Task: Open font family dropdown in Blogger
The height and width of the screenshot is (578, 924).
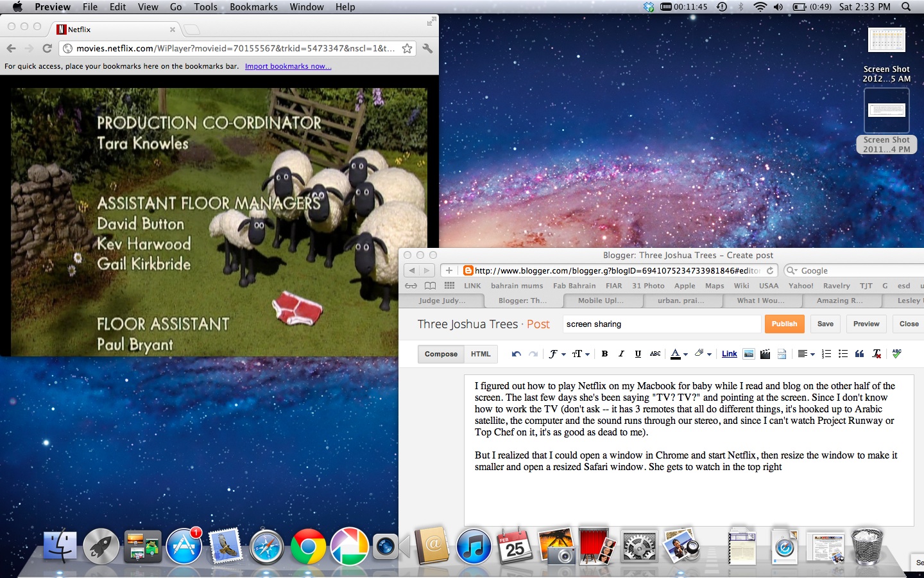Action: (557, 354)
